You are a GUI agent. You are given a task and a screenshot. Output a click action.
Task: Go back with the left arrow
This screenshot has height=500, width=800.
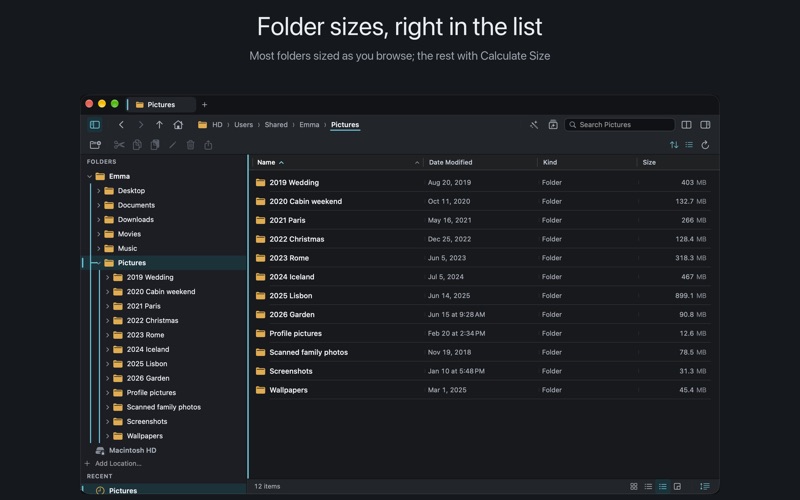pos(121,124)
